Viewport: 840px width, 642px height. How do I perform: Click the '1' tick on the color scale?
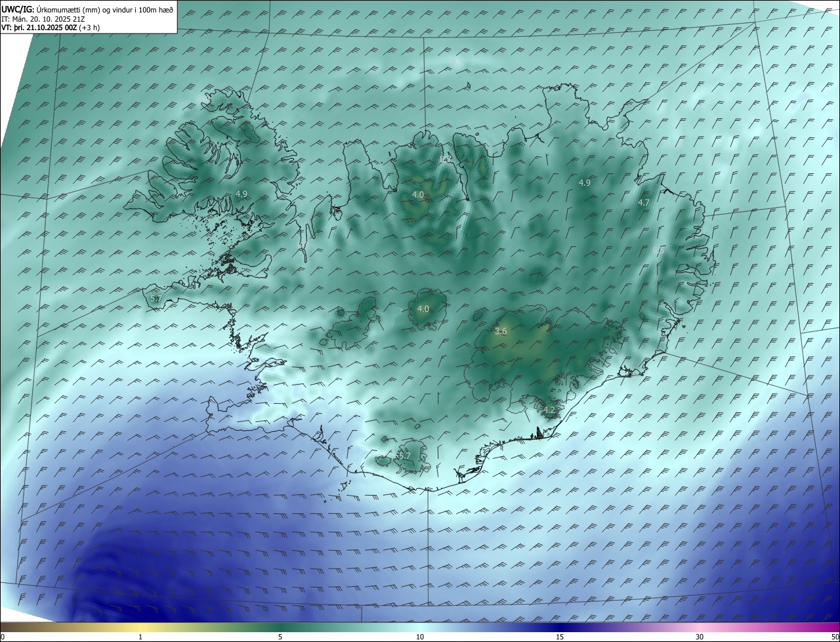click(x=140, y=637)
